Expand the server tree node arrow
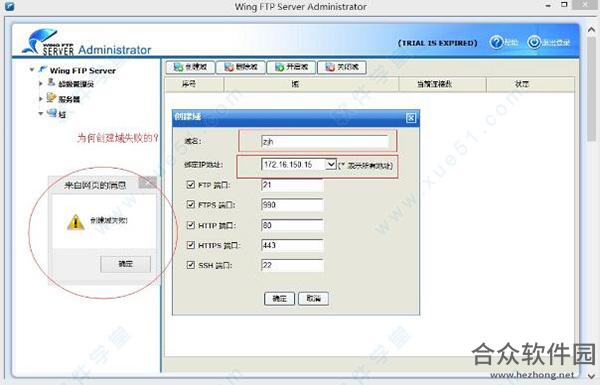This screenshot has height=385, width=600. (x=41, y=99)
